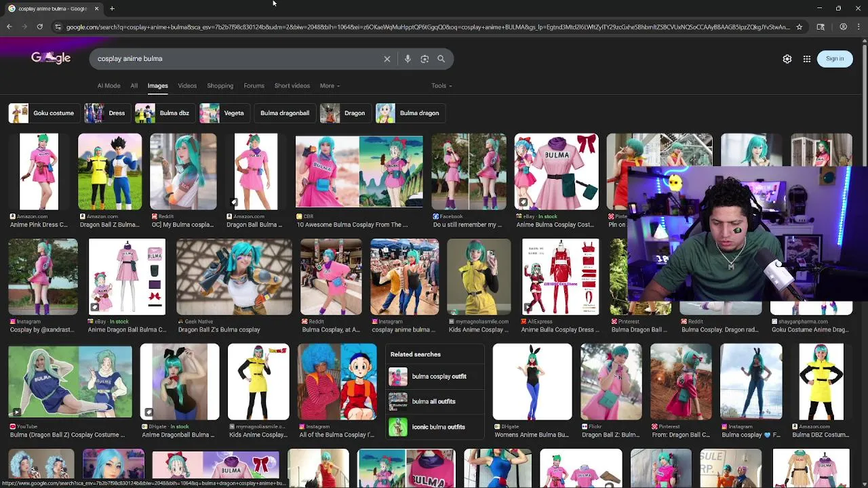This screenshot has height=488, width=868.
Task: Clear the search box with X
Action: point(387,59)
